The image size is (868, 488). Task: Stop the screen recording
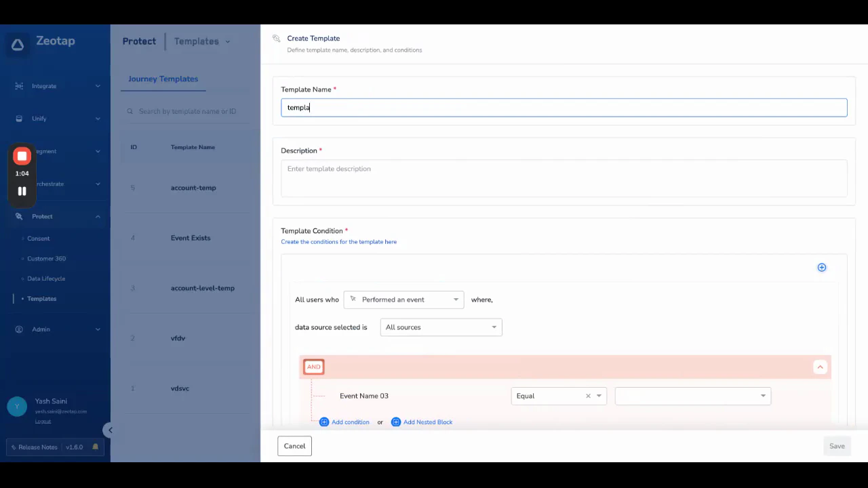click(x=21, y=156)
